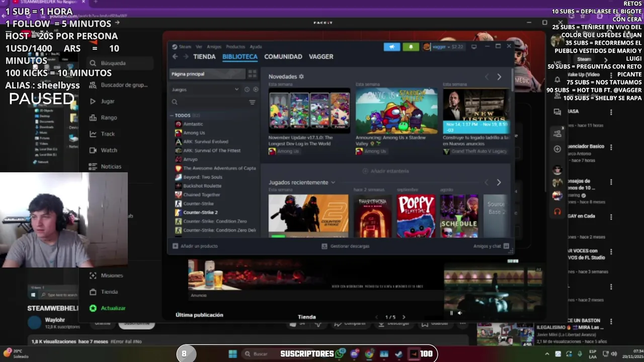The height and width of the screenshot is (362, 644).
Task: Show next Novedades news items
Action: pyautogui.click(x=499, y=77)
